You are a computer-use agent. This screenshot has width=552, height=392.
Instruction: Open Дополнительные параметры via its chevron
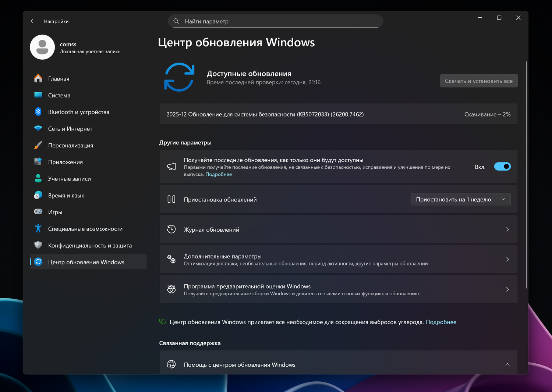[x=507, y=259]
